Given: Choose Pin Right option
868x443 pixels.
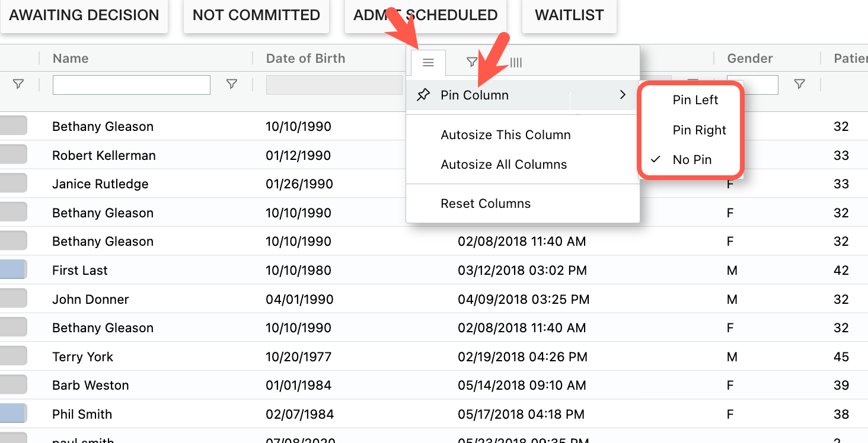Looking at the screenshot, I should pos(699,130).
